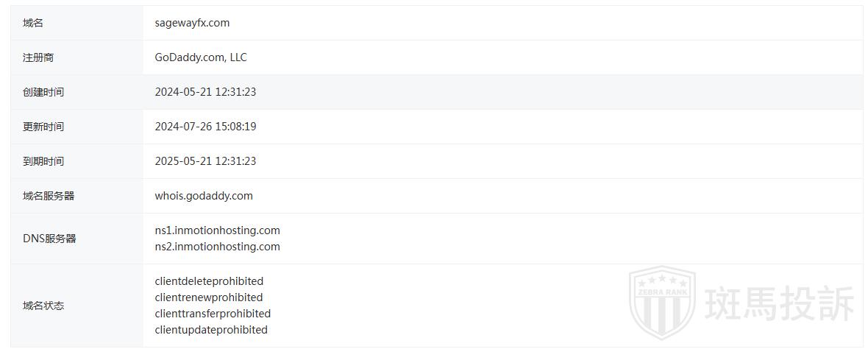Select the clientdeleteprohibited status

209,281
